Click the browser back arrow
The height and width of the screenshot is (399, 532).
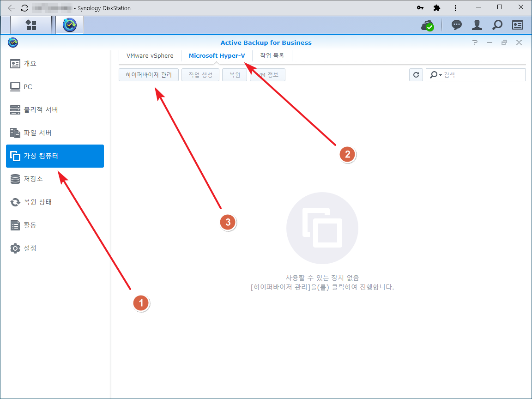tap(11, 8)
